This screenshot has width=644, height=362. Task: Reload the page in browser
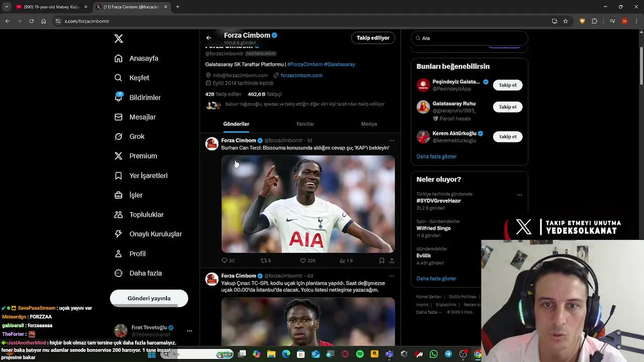pyautogui.click(x=31, y=21)
